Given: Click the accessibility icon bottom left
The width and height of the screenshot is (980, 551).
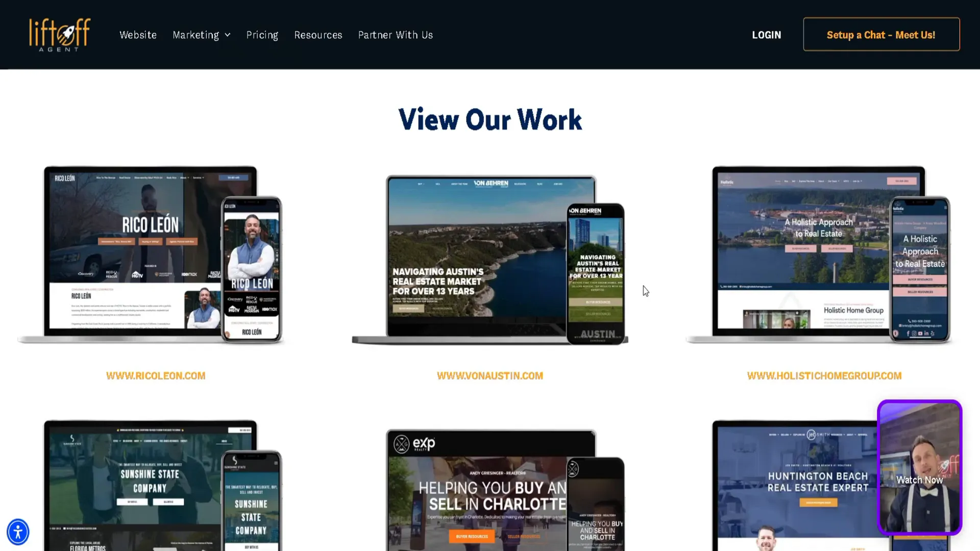Looking at the screenshot, I should [18, 532].
